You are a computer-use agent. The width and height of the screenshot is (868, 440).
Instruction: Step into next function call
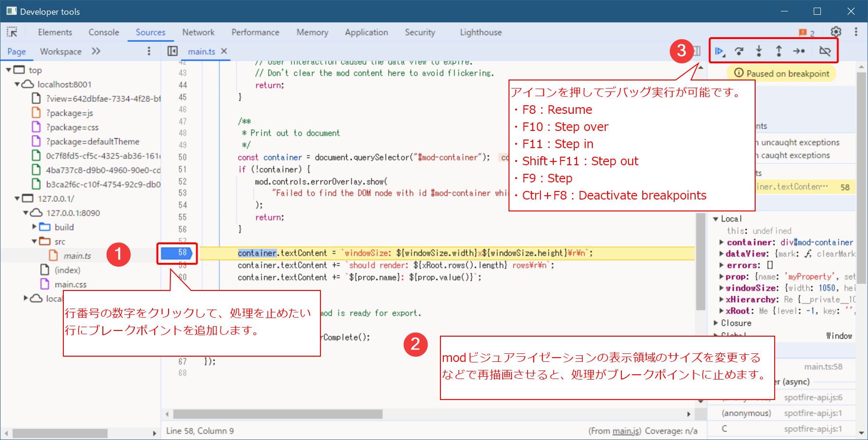[759, 51]
